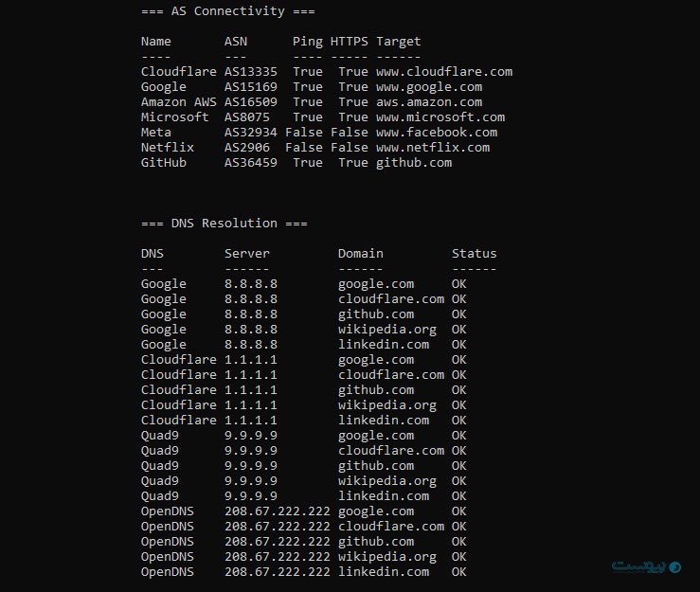700x592 pixels.
Task: Click the www.cloudflare.com target URL
Action: click(x=444, y=72)
